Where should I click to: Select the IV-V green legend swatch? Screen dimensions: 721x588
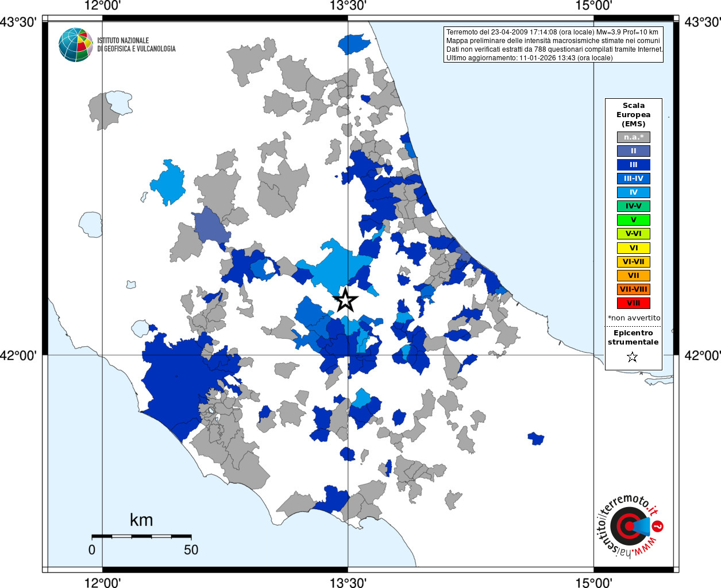[634, 206]
